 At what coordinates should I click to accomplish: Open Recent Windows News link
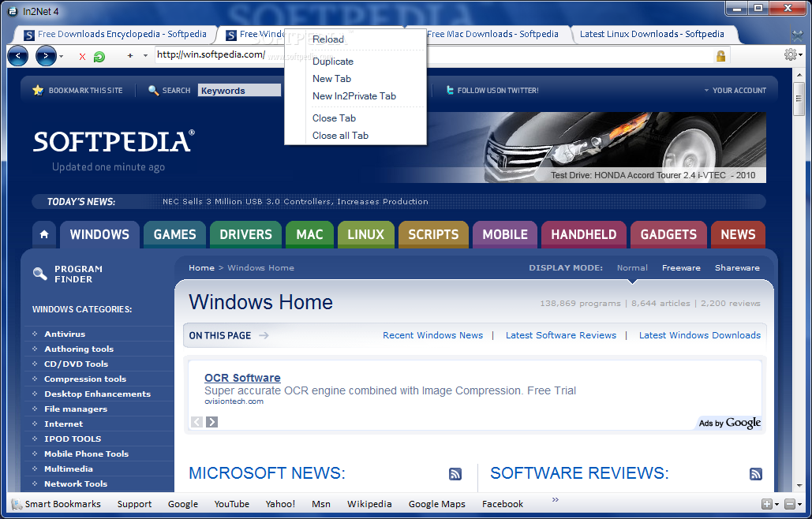[x=432, y=335]
